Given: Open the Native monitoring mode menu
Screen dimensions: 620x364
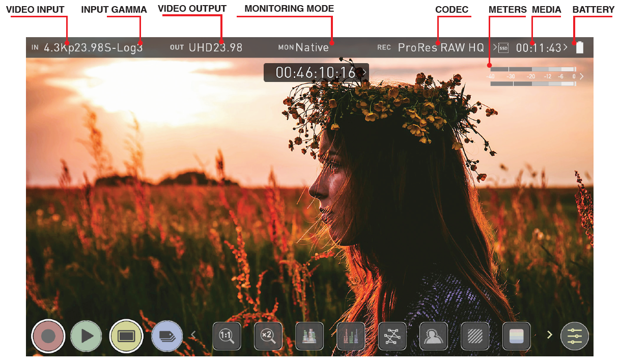Looking at the screenshot, I should pyautogui.click(x=312, y=48).
